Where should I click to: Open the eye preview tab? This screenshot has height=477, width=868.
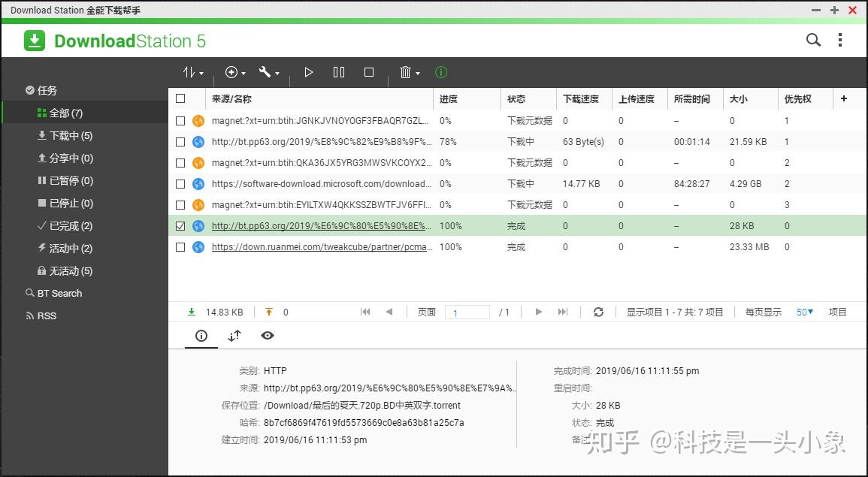tap(268, 336)
